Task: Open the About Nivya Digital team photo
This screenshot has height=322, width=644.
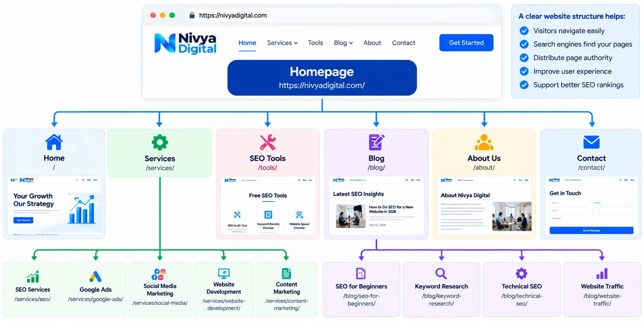Action: click(x=512, y=216)
